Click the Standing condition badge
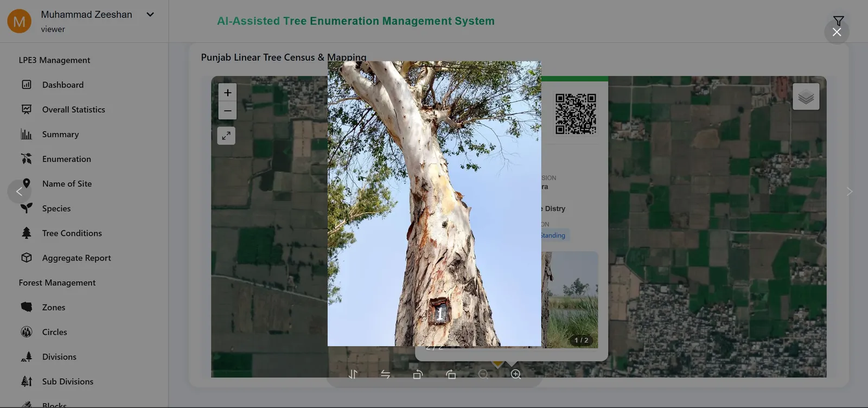Screen dimensions: 868x408 coord(553,235)
